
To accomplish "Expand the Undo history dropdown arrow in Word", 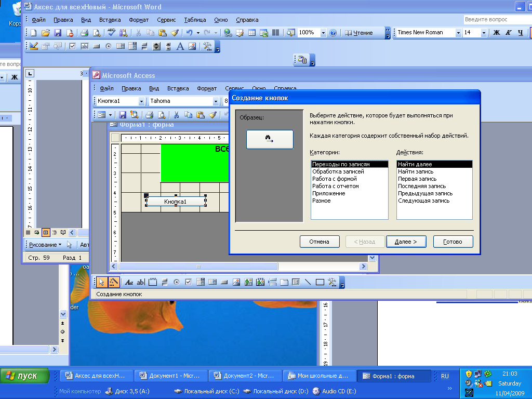I will coord(198,33).
